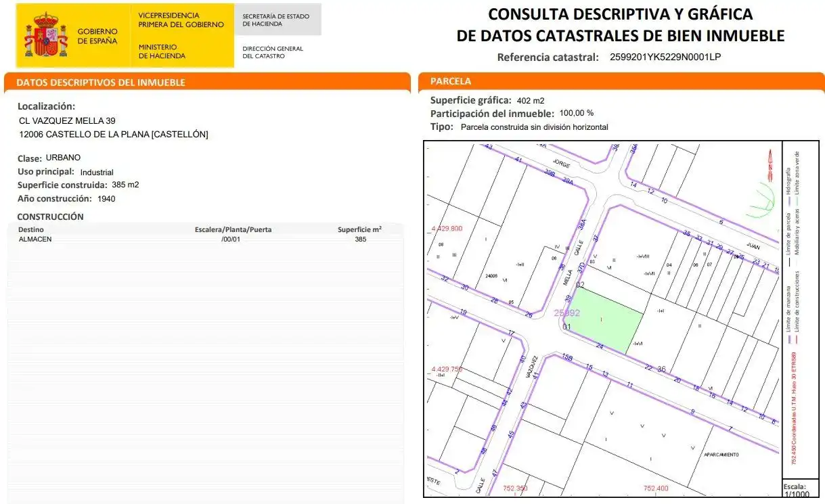Click the 'APARCAMIENTO' label on the map
Image resolution: width=825 pixels, height=504 pixels.
coord(721,455)
